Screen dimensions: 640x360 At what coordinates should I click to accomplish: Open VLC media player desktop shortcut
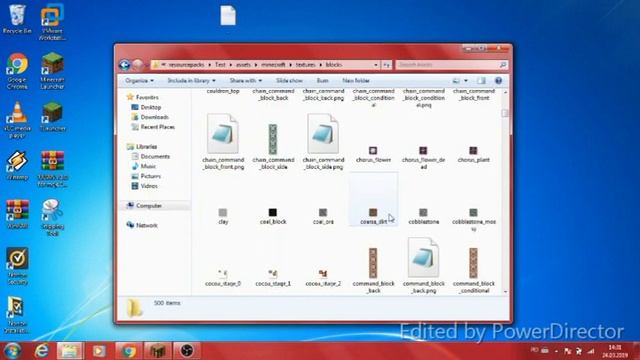[17, 120]
